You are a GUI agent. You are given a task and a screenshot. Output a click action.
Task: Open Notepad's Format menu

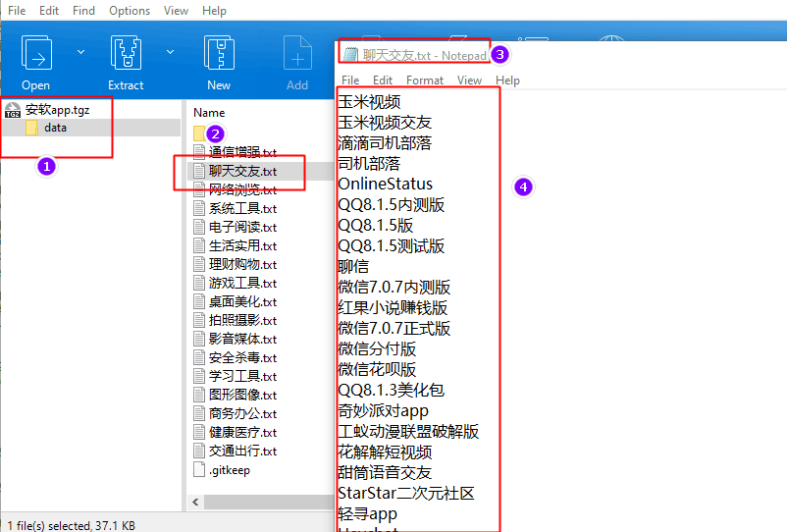425,80
